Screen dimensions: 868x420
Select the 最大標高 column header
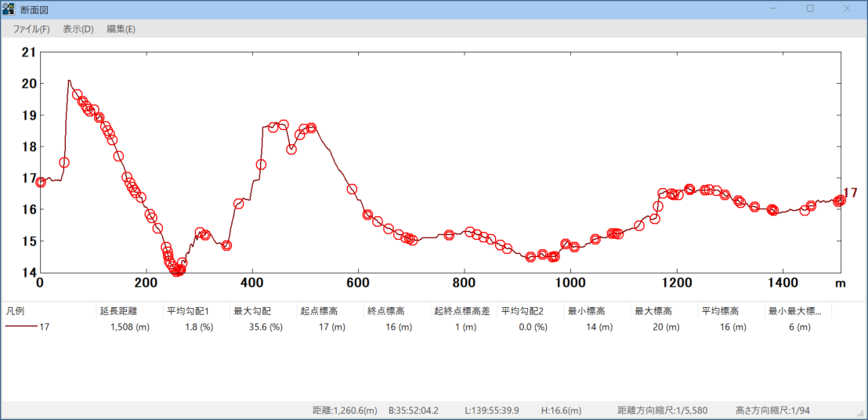664,311
